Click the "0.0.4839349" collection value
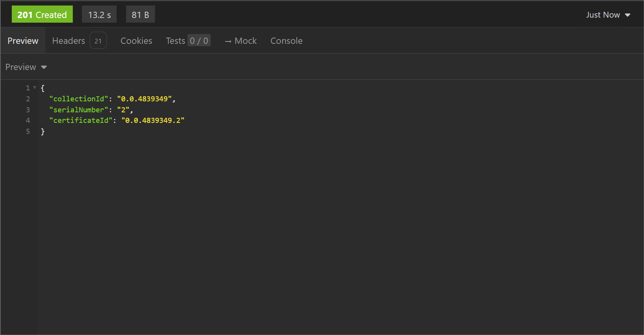 click(144, 99)
